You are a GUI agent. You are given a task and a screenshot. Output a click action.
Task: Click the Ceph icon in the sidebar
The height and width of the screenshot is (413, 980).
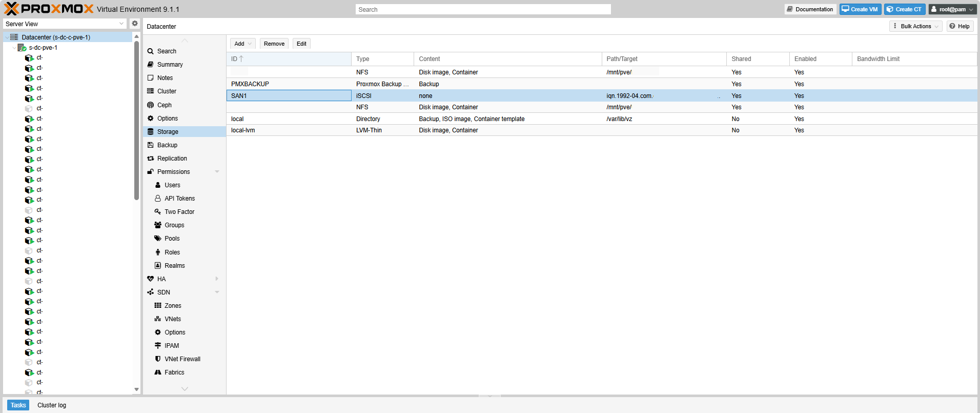tap(151, 105)
